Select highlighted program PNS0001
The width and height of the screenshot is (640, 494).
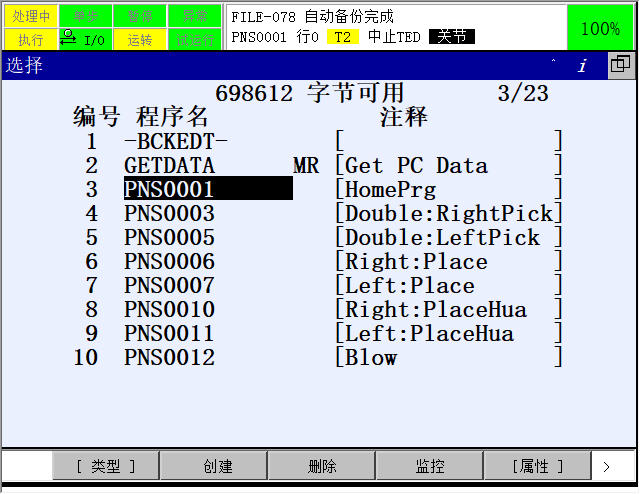click(x=208, y=189)
